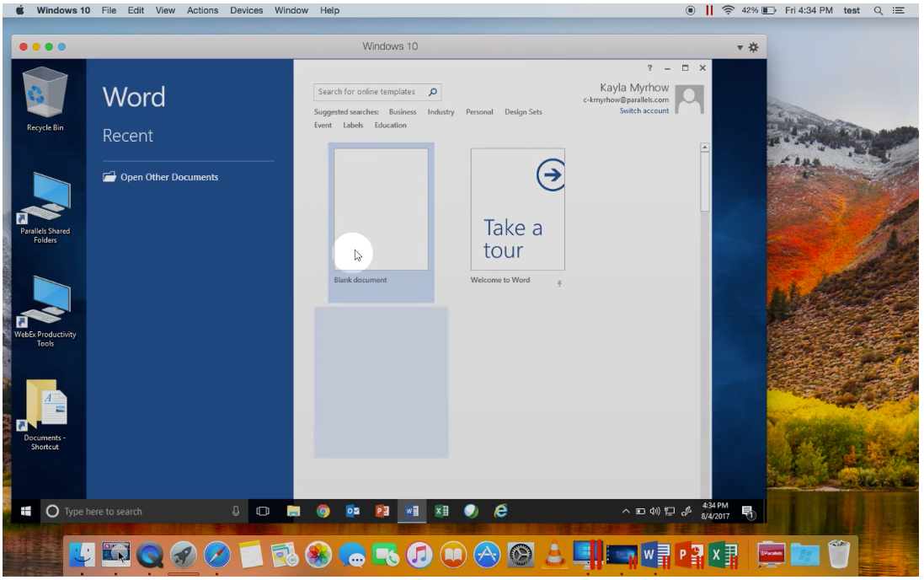Click the Labels suggested search
This screenshot has width=924, height=580.
[x=353, y=125]
